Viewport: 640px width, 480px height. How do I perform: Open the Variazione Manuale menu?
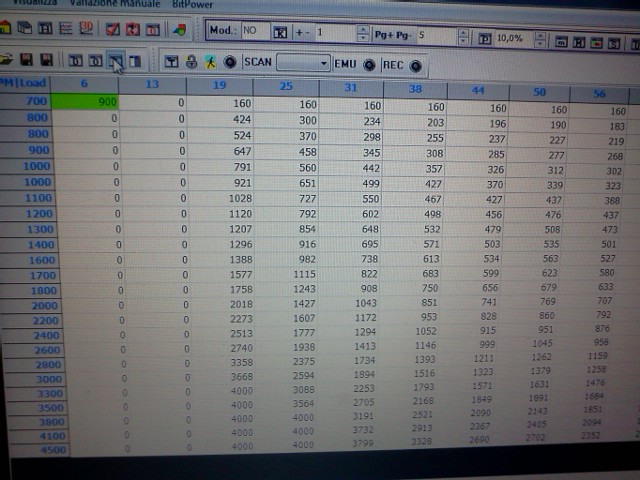115,3
